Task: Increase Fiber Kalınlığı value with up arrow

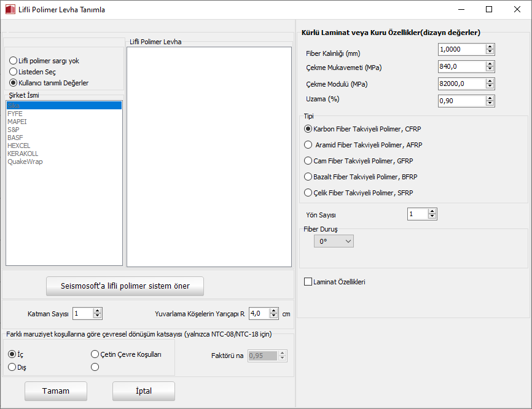Action: pos(489,47)
